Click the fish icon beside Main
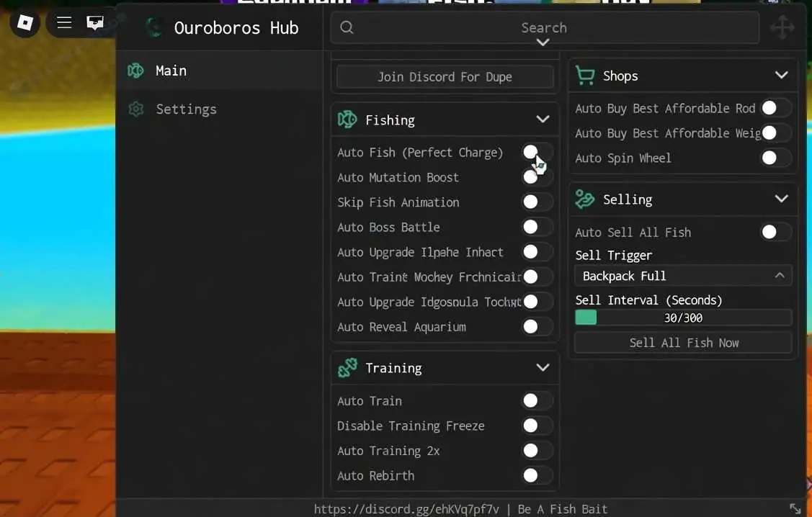This screenshot has height=517, width=812. click(x=135, y=71)
